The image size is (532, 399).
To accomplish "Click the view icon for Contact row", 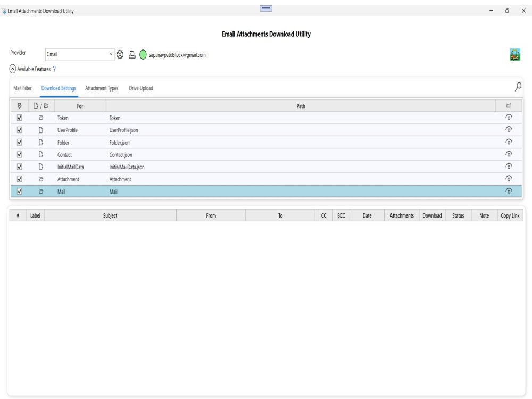I will (509, 154).
